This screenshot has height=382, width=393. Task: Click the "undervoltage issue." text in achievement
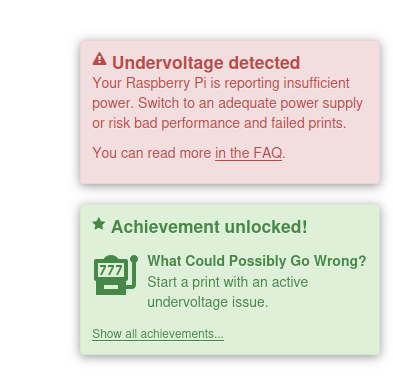pos(208,302)
